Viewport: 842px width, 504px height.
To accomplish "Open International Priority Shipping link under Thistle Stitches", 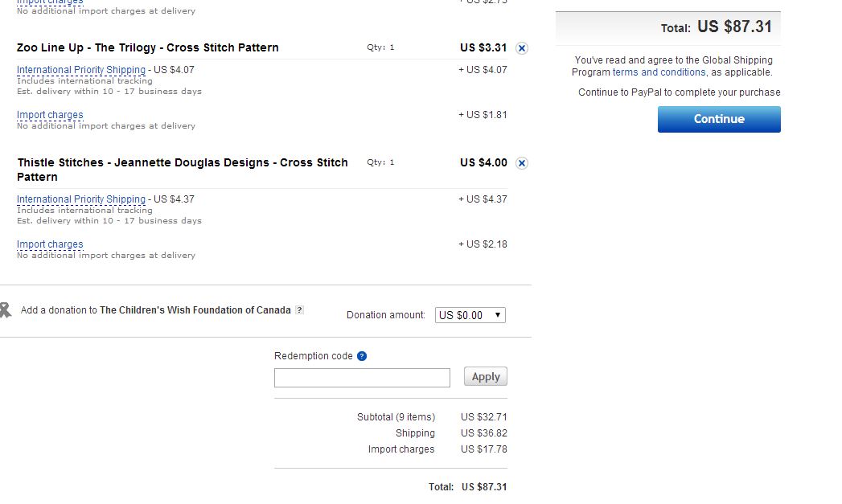I will point(81,199).
